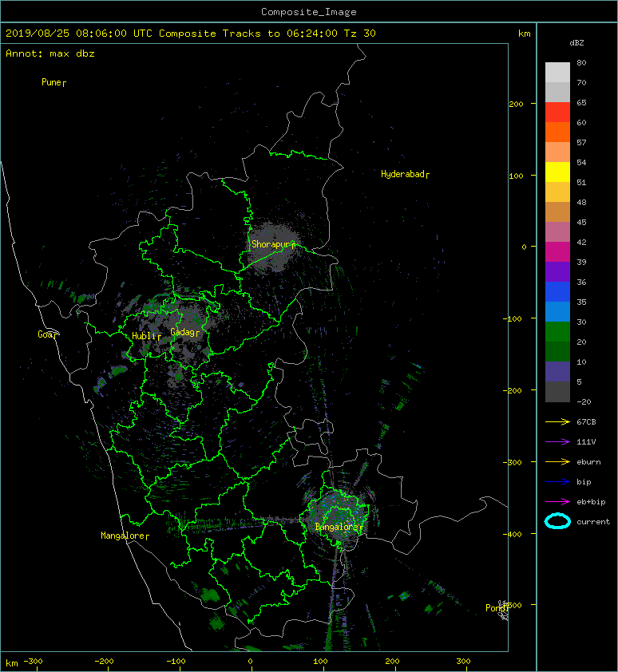Select the royal blue 35–36 dBZ swatch

pos(557,292)
